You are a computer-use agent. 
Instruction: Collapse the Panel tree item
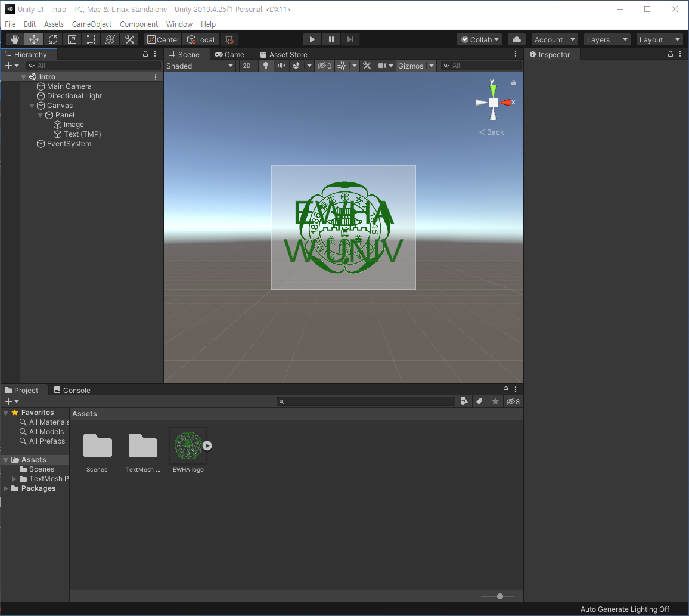point(40,116)
